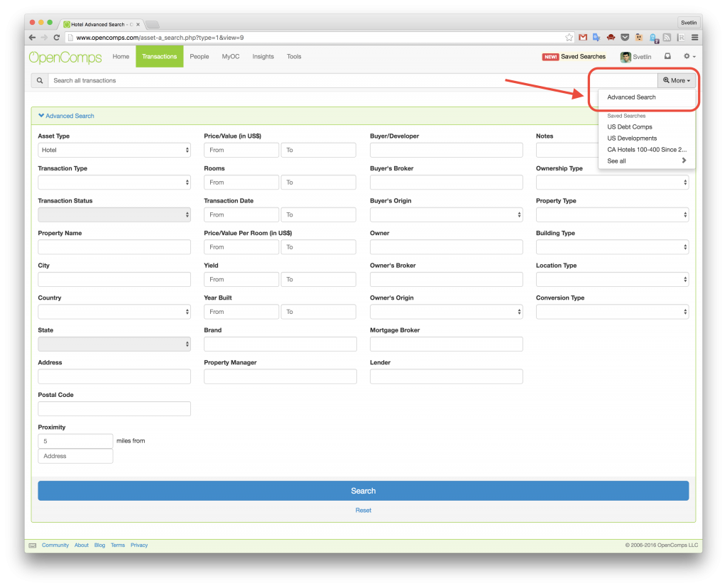Click the Year Built To field
The width and height of the screenshot is (727, 588).
[x=319, y=312]
